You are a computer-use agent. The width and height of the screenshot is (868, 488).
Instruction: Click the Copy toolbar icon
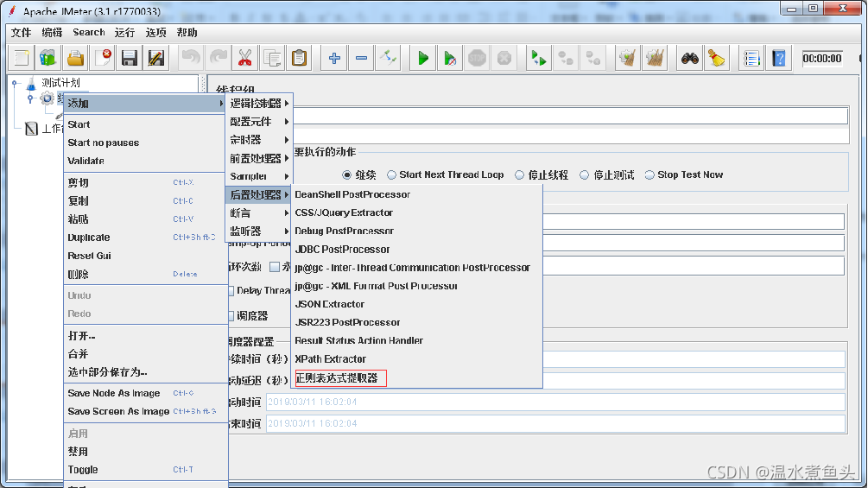(272, 58)
